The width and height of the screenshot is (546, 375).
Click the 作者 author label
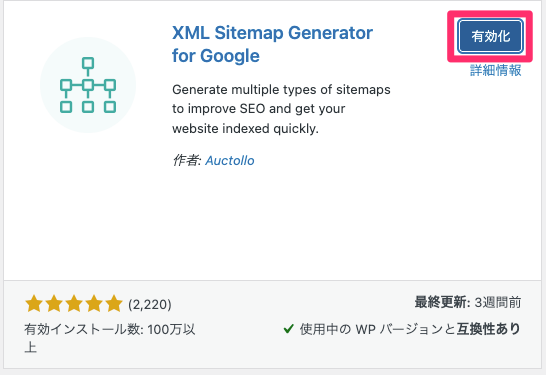(187, 161)
